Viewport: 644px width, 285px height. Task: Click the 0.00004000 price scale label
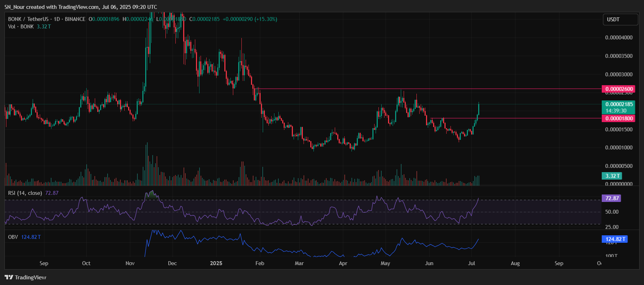[x=618, y=38]
